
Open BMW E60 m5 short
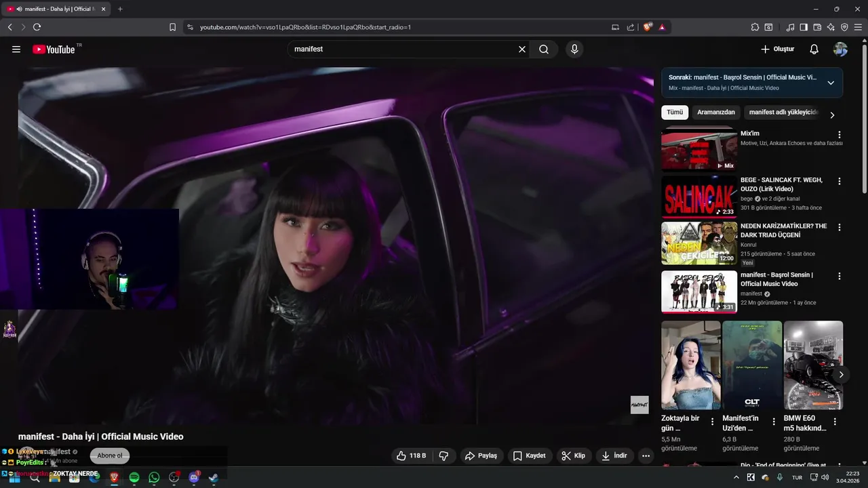[x=813, y=365]
